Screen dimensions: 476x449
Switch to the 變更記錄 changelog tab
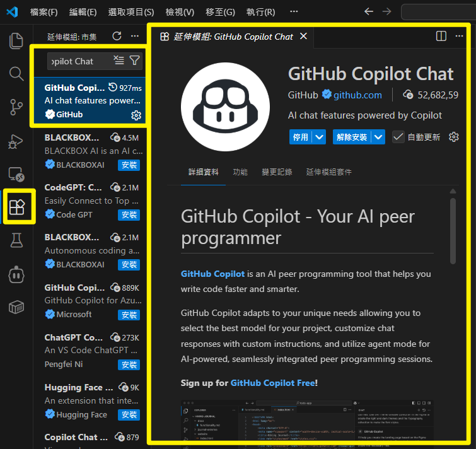pyautogui.click(x=277, y=172)
